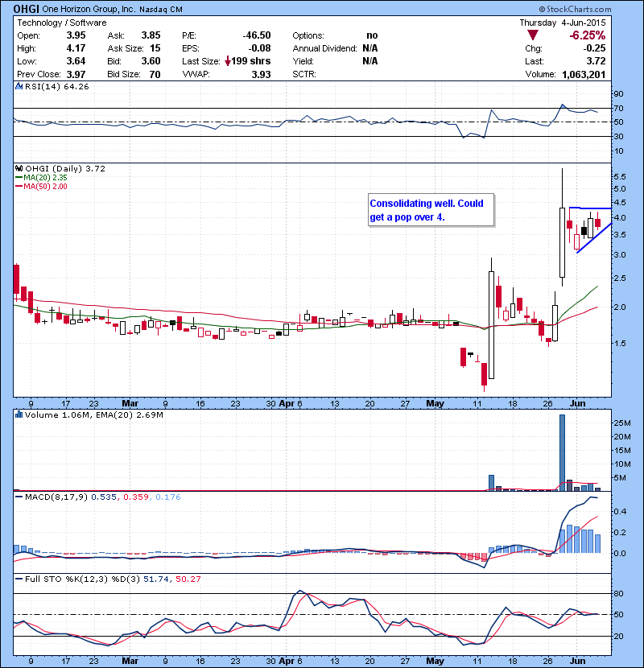The image size is (644, 668).
Task: Click the 'Consolidating well' annotation box
Action: tap(431, 210)
